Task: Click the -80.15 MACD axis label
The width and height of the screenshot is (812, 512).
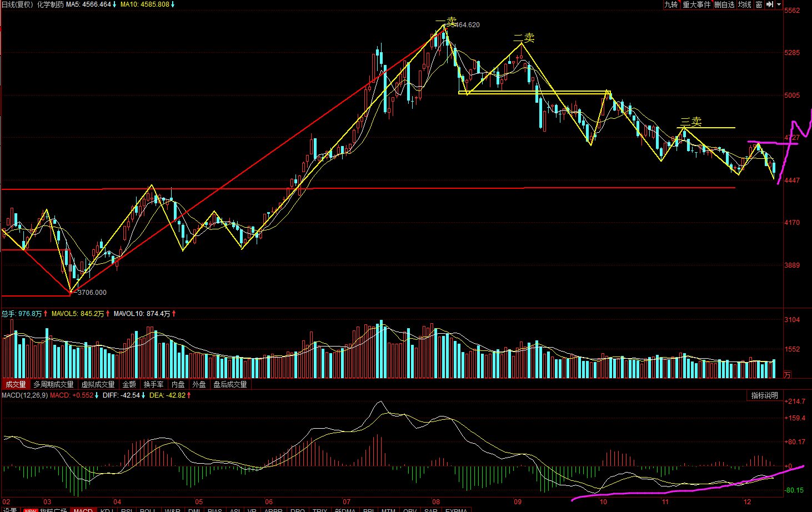Action: coord(794,490)
